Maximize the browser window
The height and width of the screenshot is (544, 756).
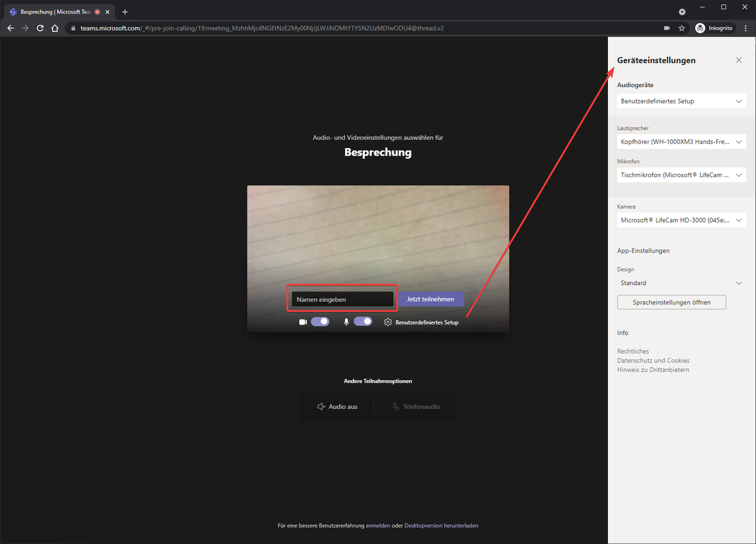tap(723, 7)
